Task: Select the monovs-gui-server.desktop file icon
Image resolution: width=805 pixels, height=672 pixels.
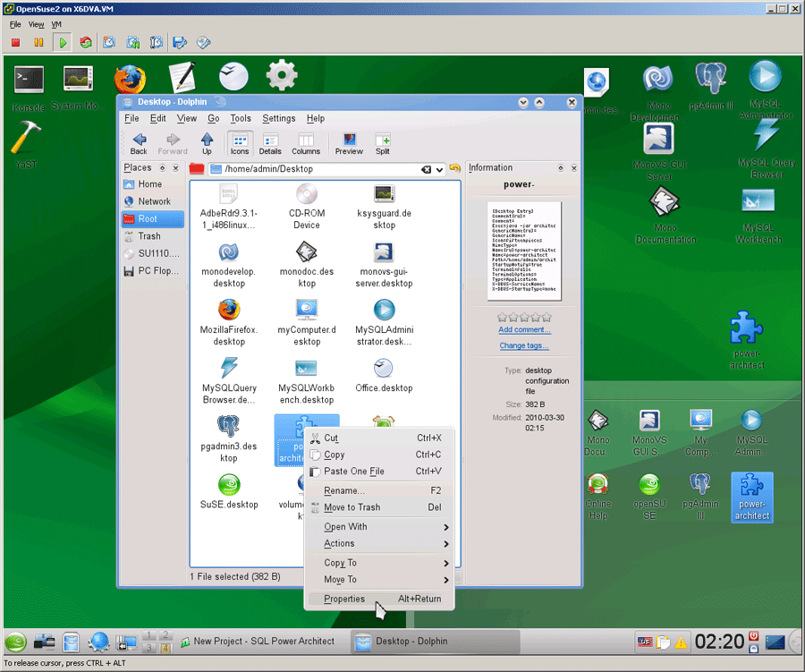Action: pos(384,252)
